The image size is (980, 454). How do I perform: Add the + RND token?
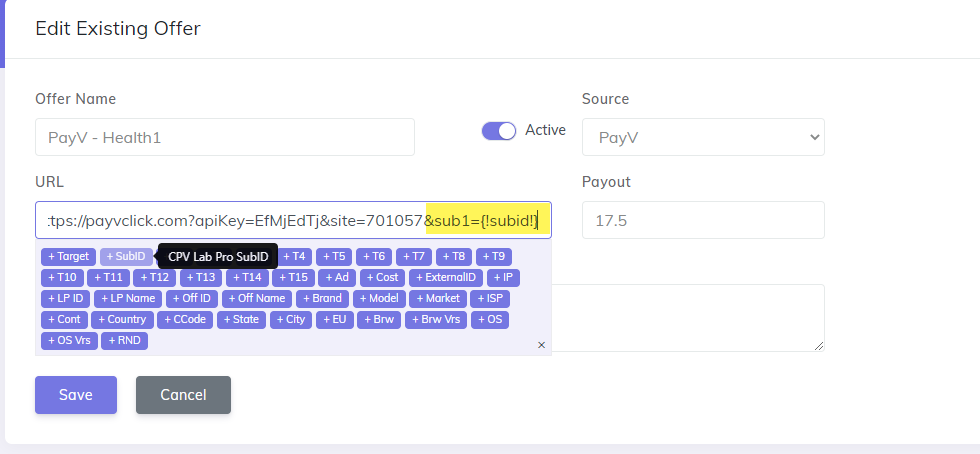pyautogui.click(x=125, y=341)
